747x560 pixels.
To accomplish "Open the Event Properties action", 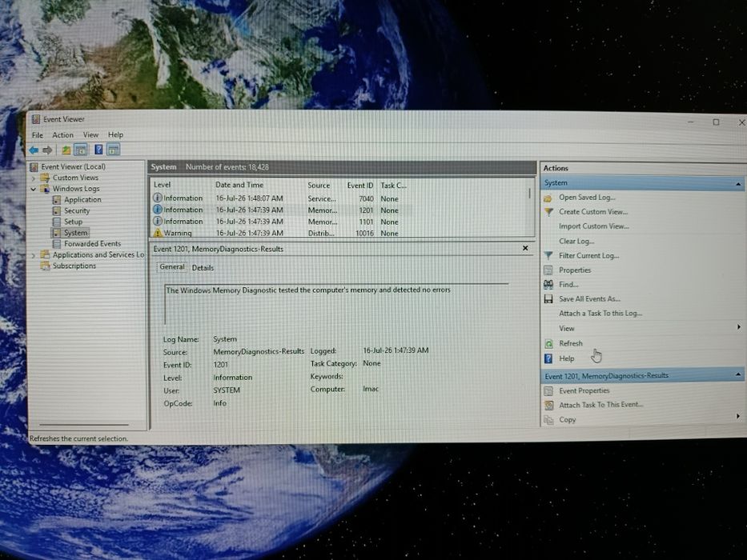I will click(584, 391).
